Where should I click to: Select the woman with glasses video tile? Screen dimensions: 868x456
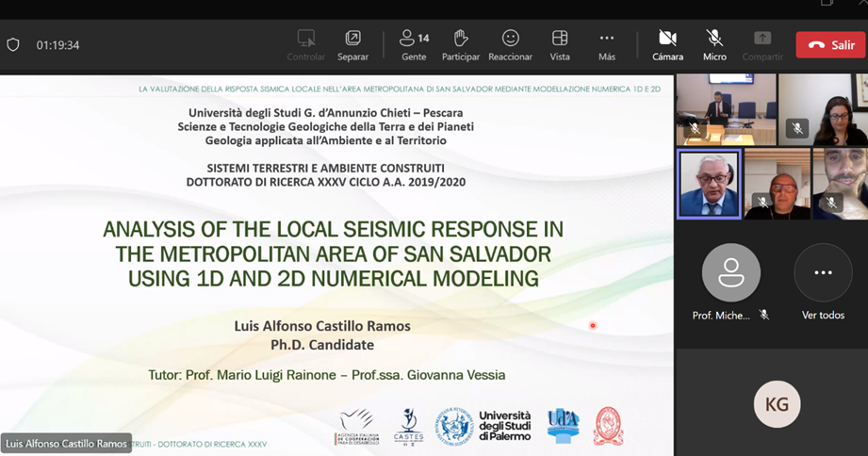click(x=821, y=109)
